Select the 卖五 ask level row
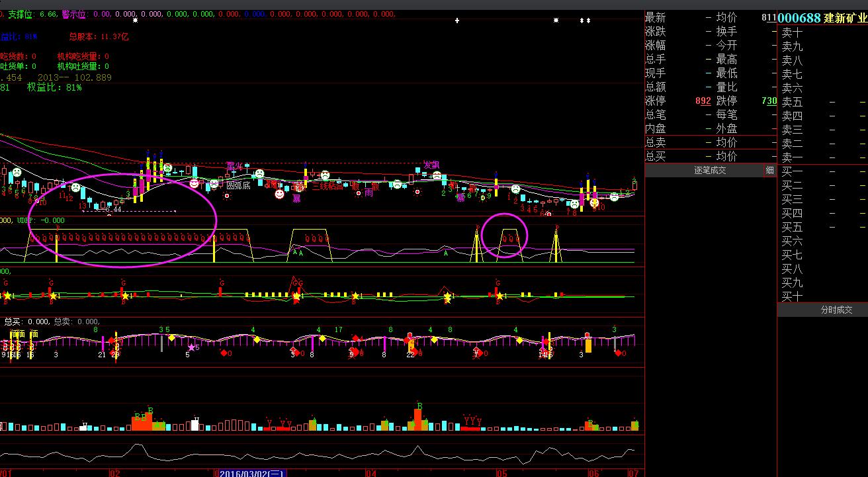 822,102
